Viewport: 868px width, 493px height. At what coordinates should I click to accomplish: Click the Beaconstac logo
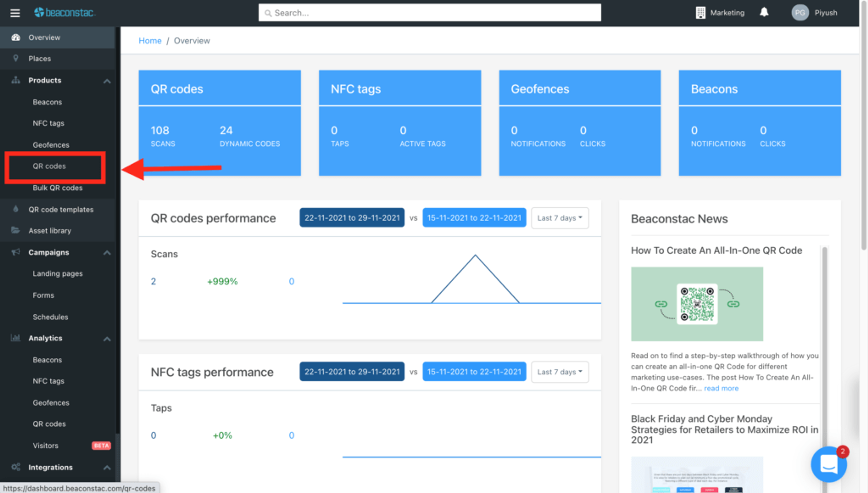pyautogui.click(x=65, y=12)
